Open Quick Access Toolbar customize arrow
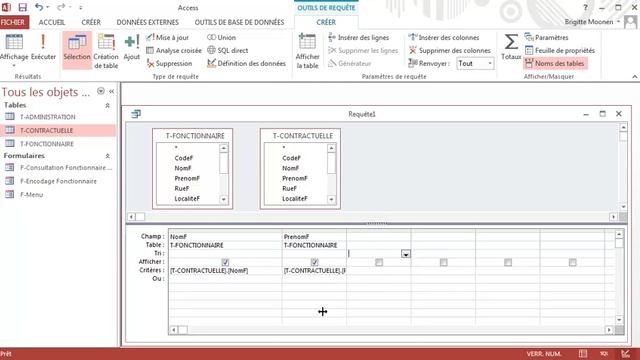 [80, 7]
